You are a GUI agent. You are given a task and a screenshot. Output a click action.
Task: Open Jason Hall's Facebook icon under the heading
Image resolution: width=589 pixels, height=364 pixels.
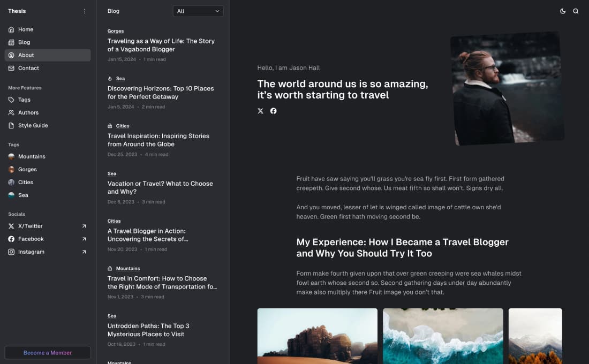273,111
